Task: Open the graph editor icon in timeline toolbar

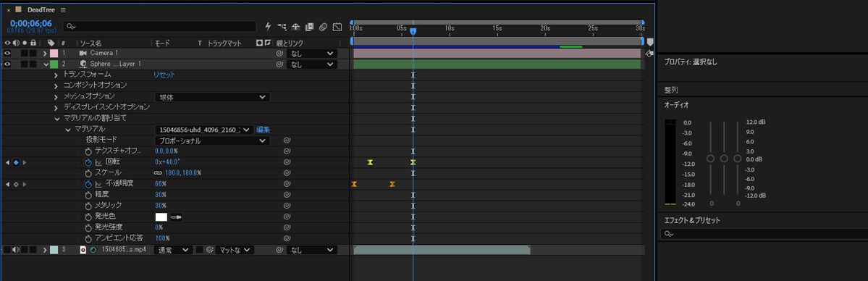Action: pos(337,26)
